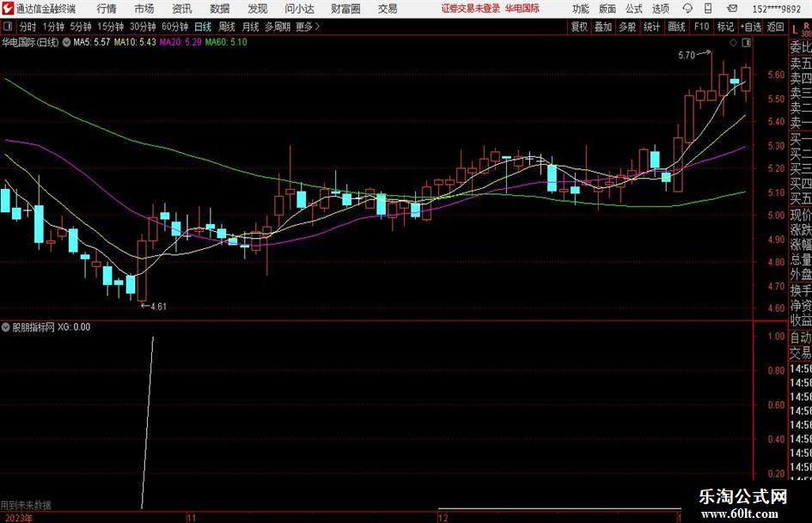Screen dimensions: 812x523
Task: Expand dropdown next to 股朋指标网 indicator
Action: click(6, 327)
